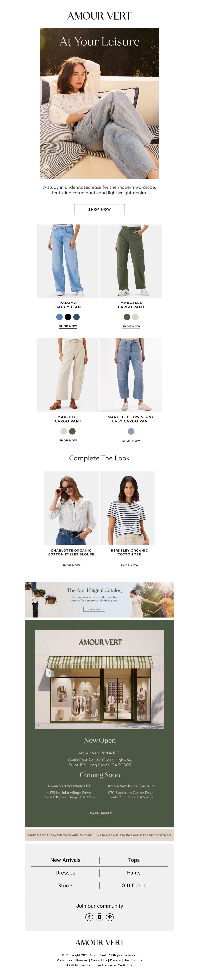
Task: Click Learn More in the store section
Action: point(99,813)
